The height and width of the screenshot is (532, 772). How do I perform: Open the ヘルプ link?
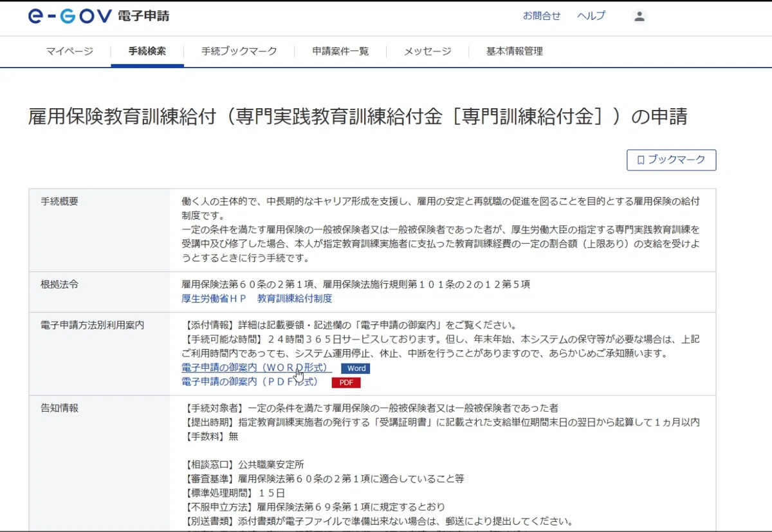[x=591, y=16]
